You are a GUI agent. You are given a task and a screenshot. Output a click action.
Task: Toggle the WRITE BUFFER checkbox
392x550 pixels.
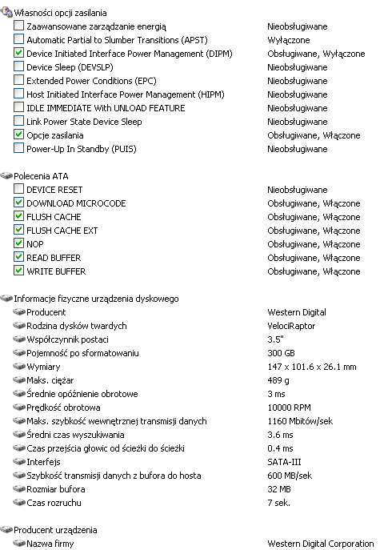tap(18, 271)
